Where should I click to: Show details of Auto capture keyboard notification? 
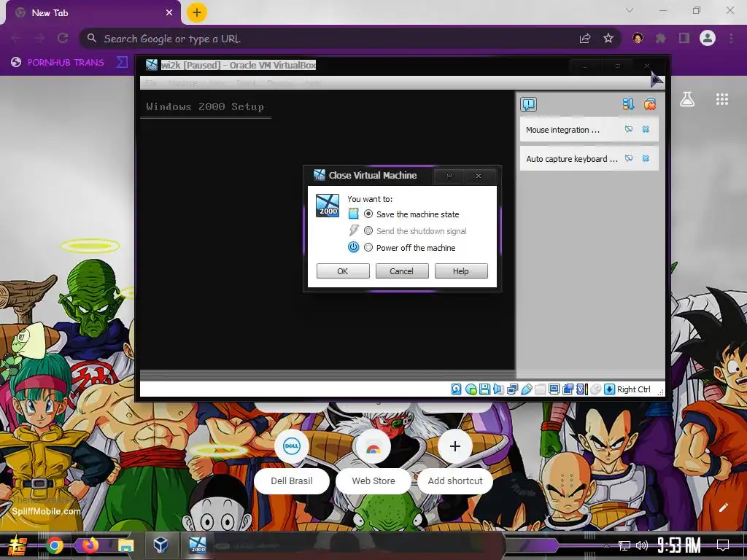pyautogui.click(x=629, y=158)
